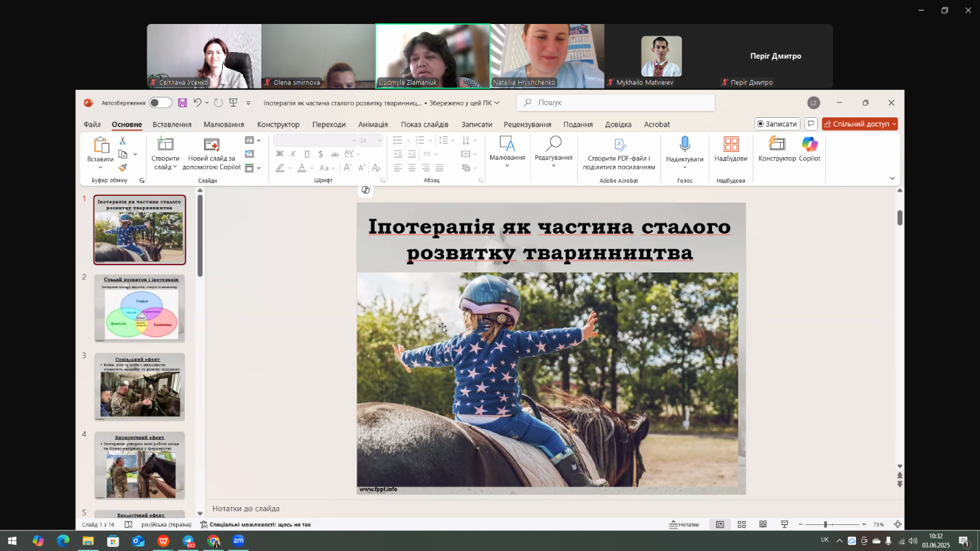The width and height of the screenshot is (980, 551).
Task: Open the Acrobat tab
Action: [657, 125]
